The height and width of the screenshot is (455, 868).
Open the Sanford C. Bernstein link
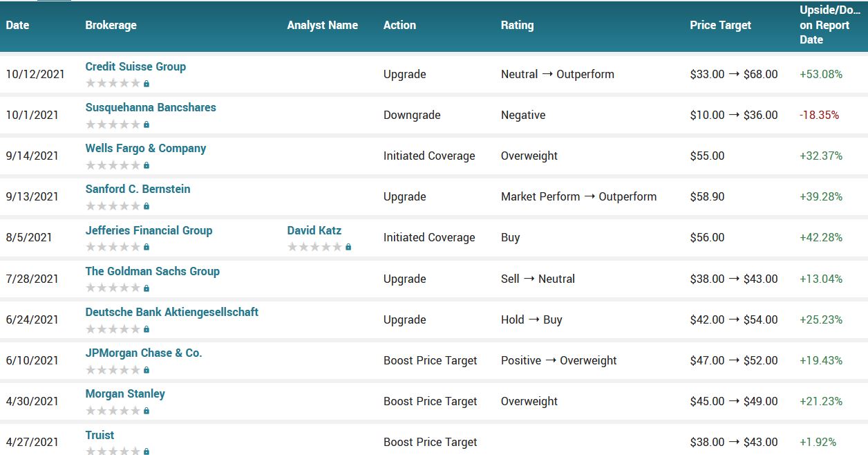pyautogui.click(x=138, y=189)
